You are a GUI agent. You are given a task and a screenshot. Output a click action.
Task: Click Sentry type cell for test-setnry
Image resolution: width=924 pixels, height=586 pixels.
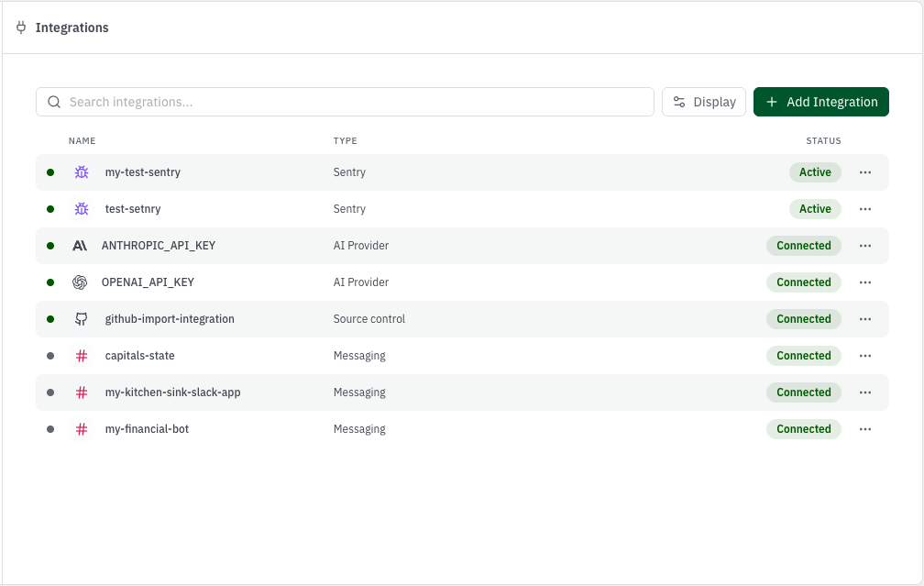click(x=349, y=209)
